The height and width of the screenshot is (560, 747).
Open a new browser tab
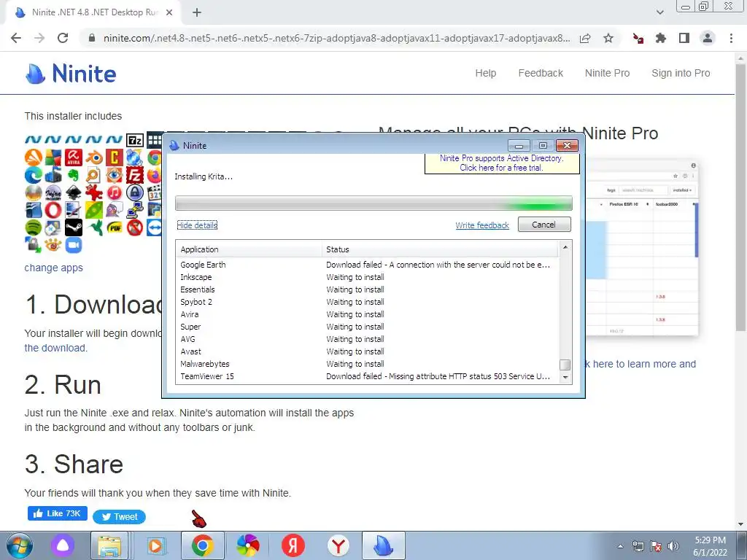(197, 12)
